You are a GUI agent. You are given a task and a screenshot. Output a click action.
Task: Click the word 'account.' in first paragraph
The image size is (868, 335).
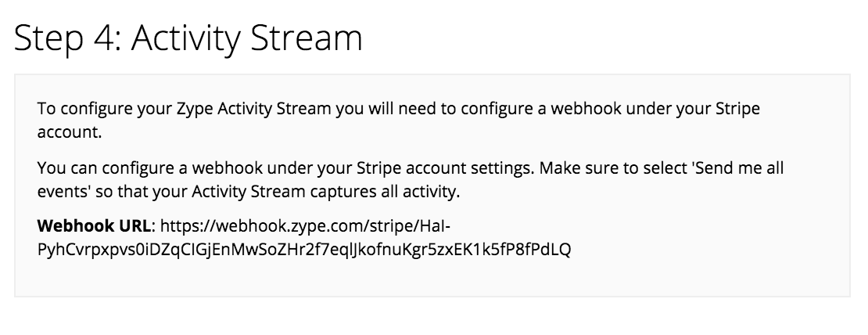pos(69,133)
